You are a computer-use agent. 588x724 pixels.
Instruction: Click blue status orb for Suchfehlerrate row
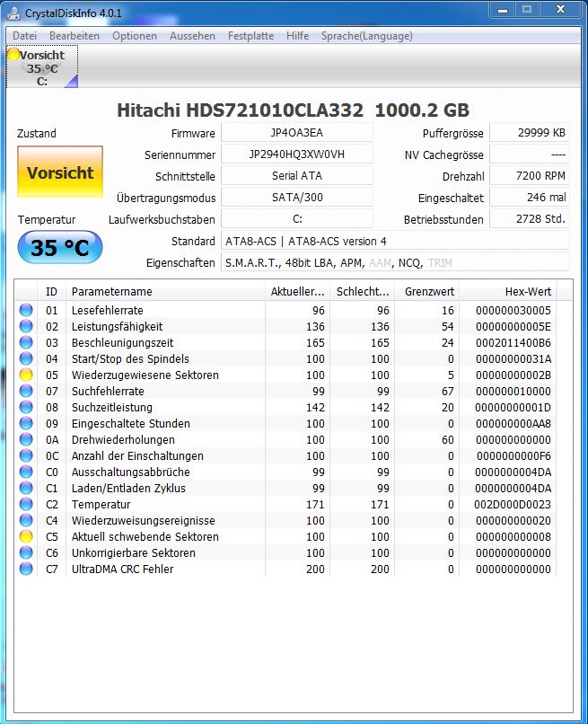coord(26,391)
